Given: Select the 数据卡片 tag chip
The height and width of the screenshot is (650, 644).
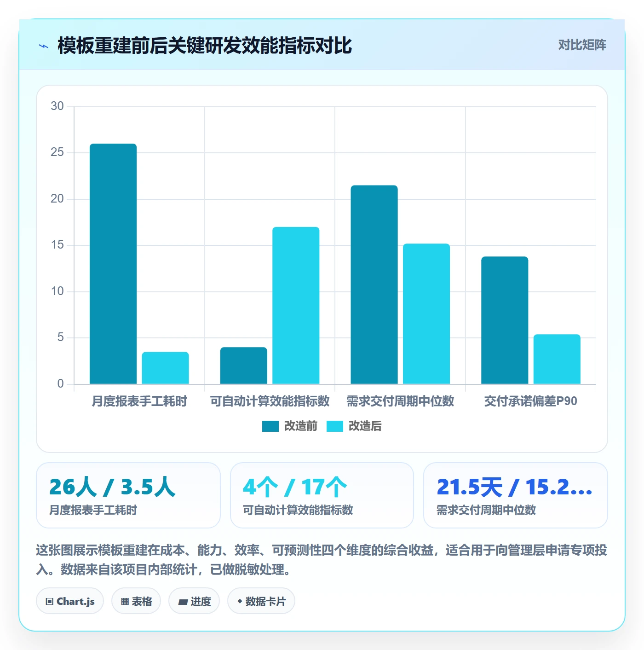Looking at the screenshot, I should click(x=261, y=601).
